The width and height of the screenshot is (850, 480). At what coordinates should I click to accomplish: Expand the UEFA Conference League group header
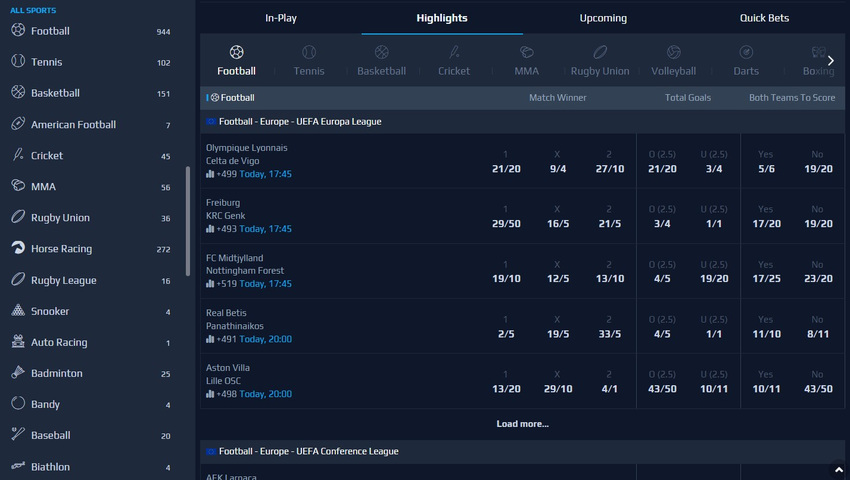522,451
